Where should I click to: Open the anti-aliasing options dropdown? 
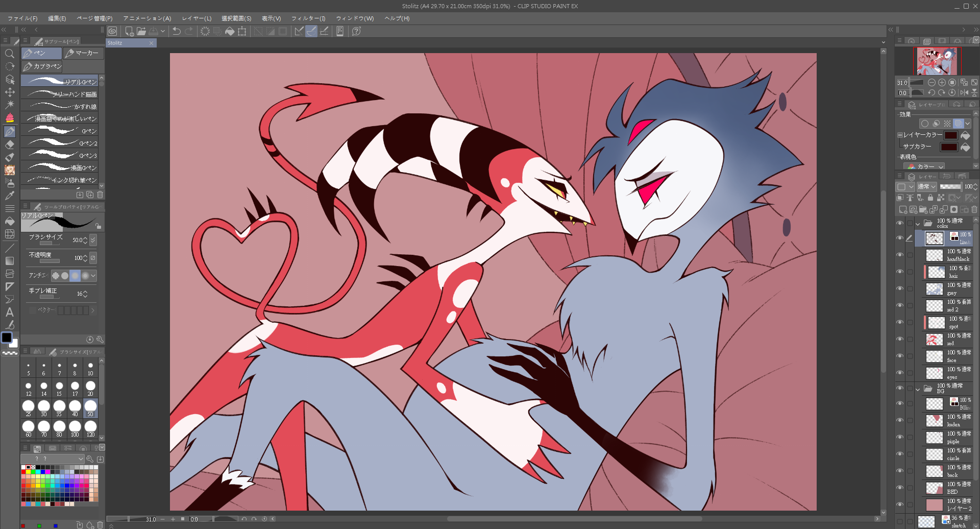[93, 276]
